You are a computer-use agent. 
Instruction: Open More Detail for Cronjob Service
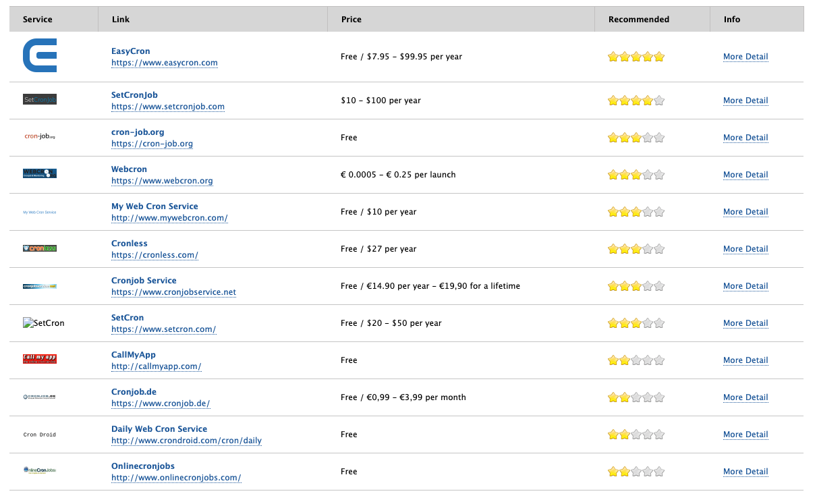pyautogui.click(x=745, y=286)
